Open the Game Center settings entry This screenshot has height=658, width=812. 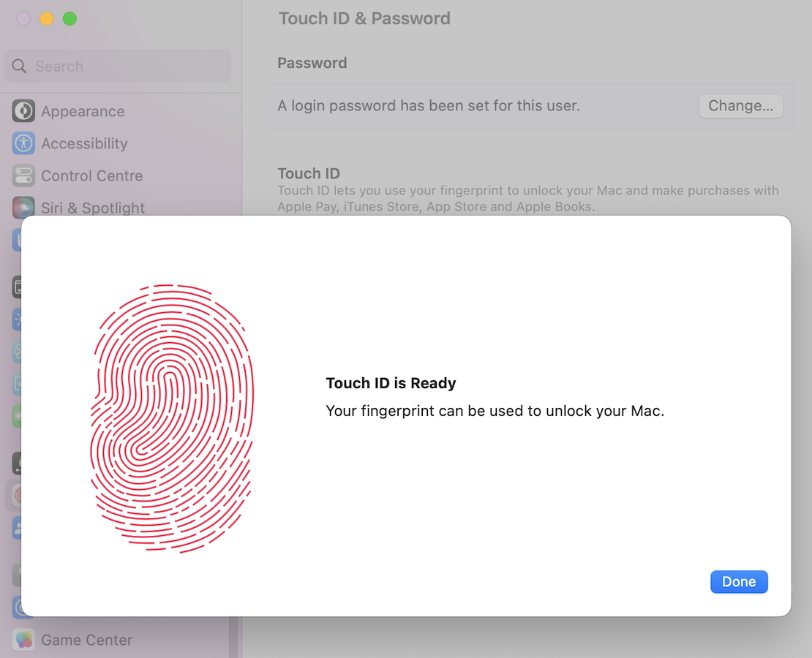tap(87, 640)
